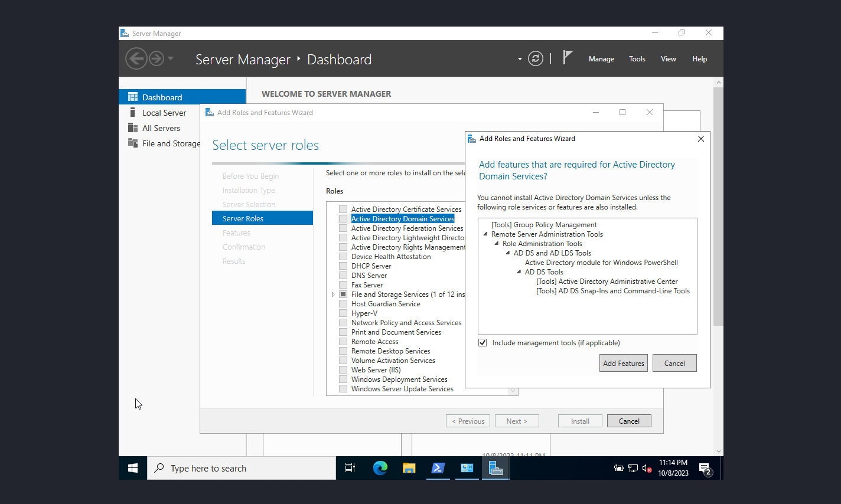Image resolution: width=841 pixels, height=504 pixels.
Task: Select Active Directory module for PowerShell
Action: tap(601, 263)
